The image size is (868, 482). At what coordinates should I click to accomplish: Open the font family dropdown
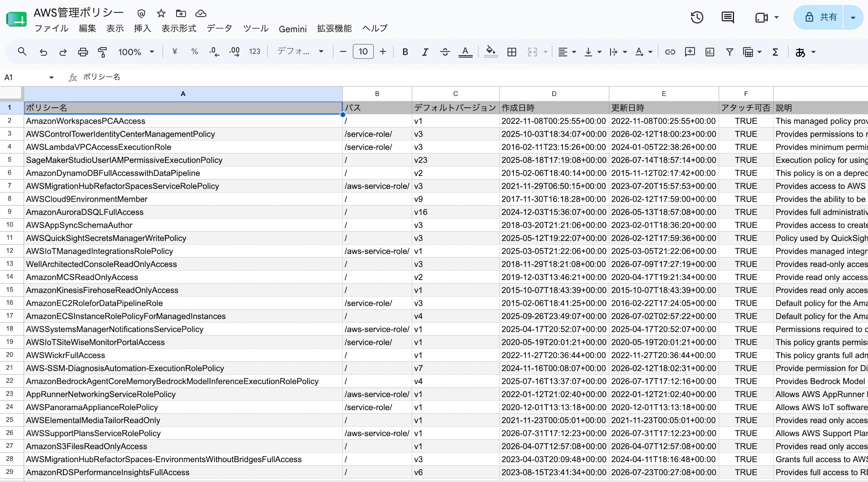pyautogui.click(x=300, y=52)
